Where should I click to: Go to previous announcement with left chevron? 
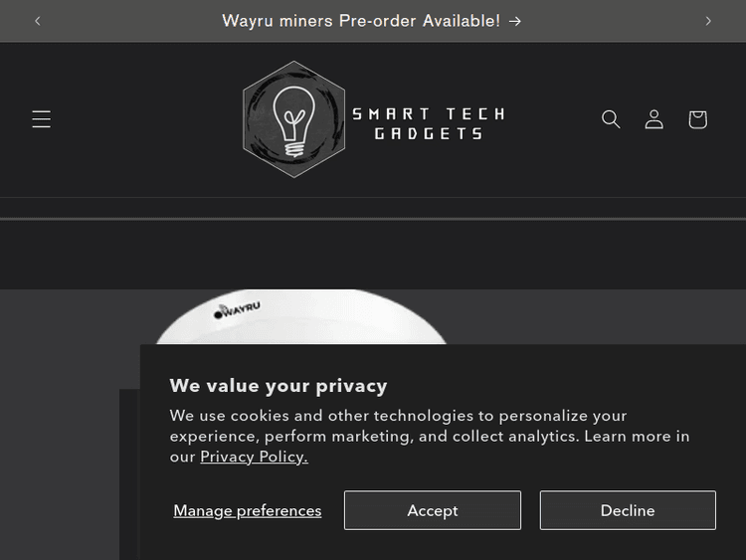pyautogui.click(x=38, y=21)
